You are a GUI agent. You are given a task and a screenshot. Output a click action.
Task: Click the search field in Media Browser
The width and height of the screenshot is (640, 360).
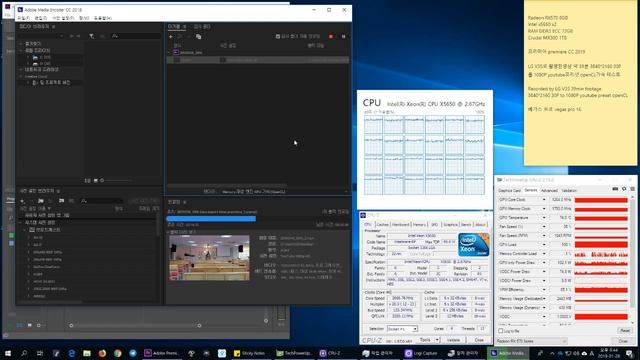[x=136, y=36]
